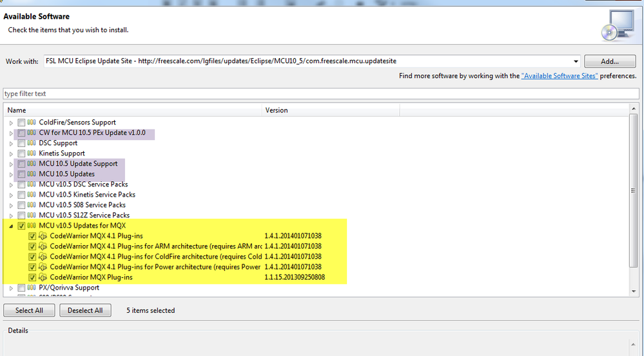Screen dimensions: 644x356
Task: Expand MCU v10.5 S12Z Service Packs node
Action: point(11,215)
